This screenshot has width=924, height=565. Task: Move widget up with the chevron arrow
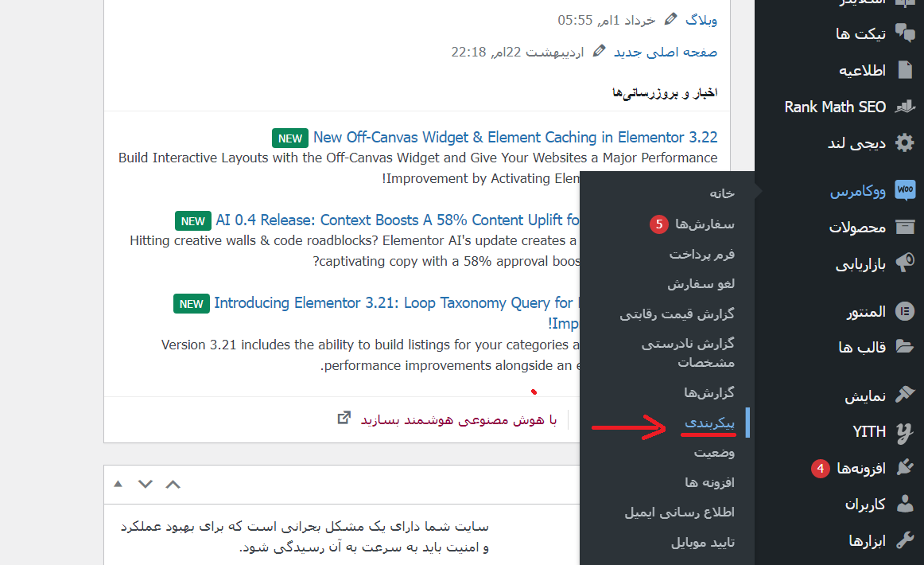click(173, 484)
